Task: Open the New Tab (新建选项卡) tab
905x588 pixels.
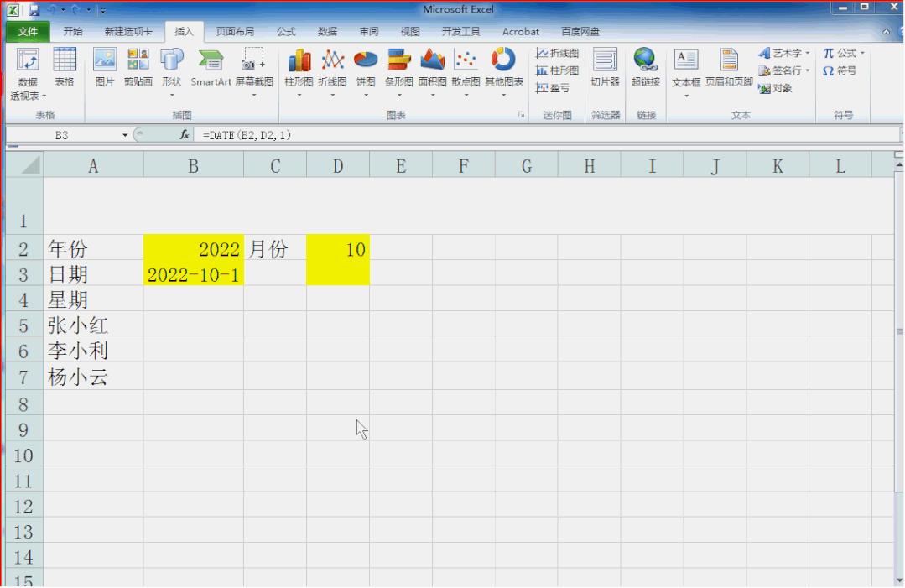Action: 128,32
